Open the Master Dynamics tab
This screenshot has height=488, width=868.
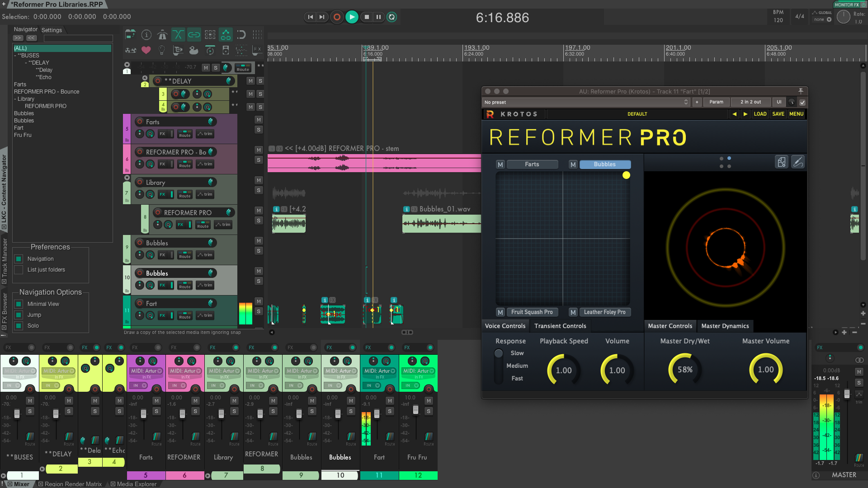(725, 326)
